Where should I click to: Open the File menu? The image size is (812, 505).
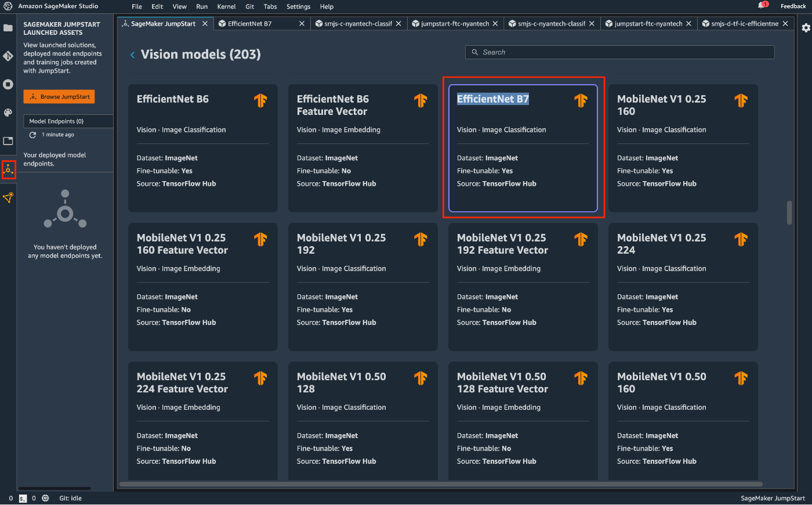pos(137,6)
